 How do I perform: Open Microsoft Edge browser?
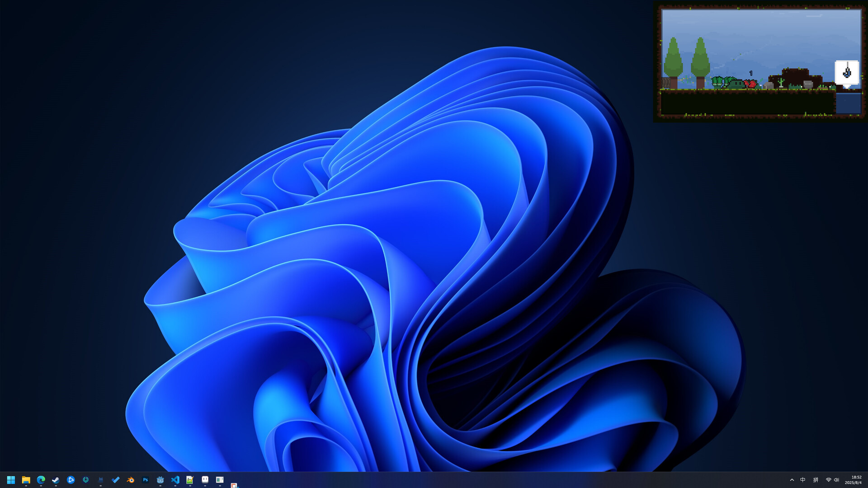[41, 480]
